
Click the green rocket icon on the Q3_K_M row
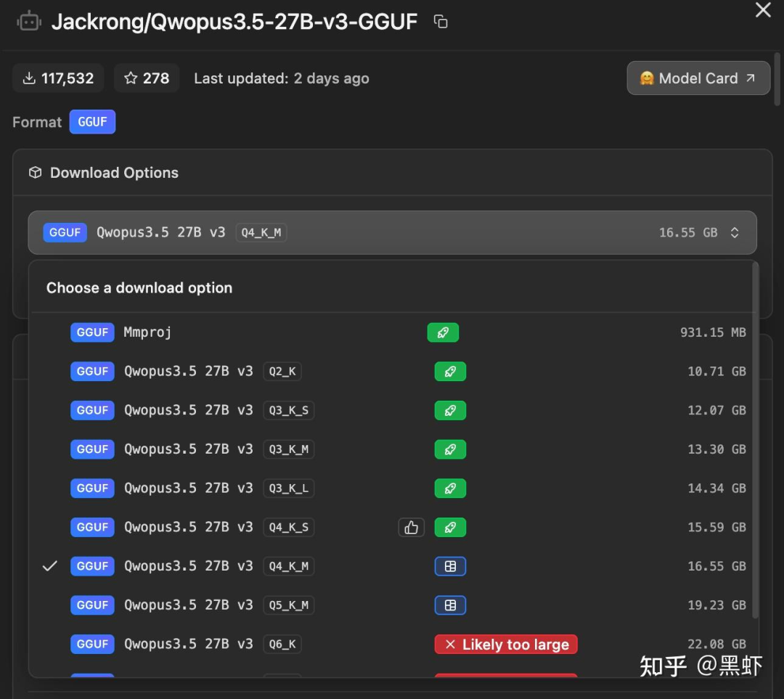(x=450, y=449)
